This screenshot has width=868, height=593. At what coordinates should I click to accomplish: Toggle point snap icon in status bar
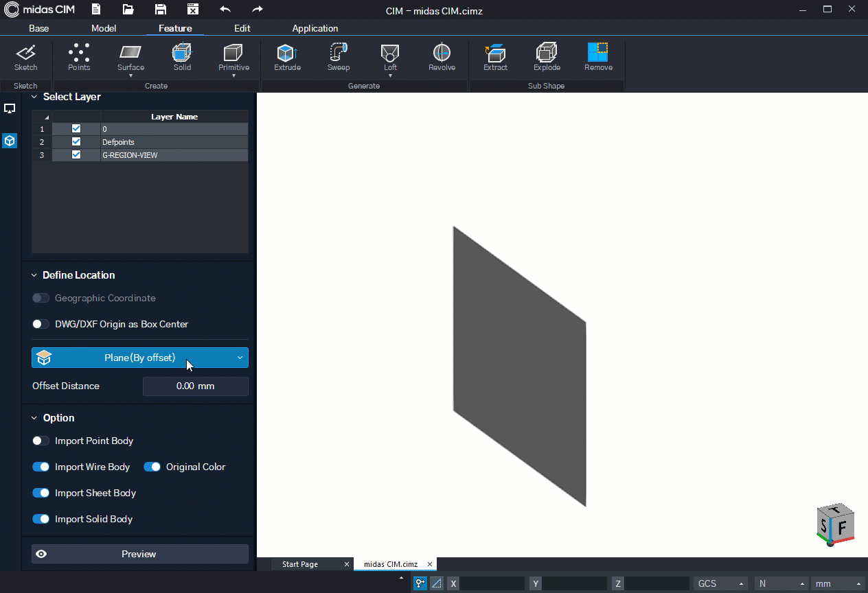tap(420, 583)
